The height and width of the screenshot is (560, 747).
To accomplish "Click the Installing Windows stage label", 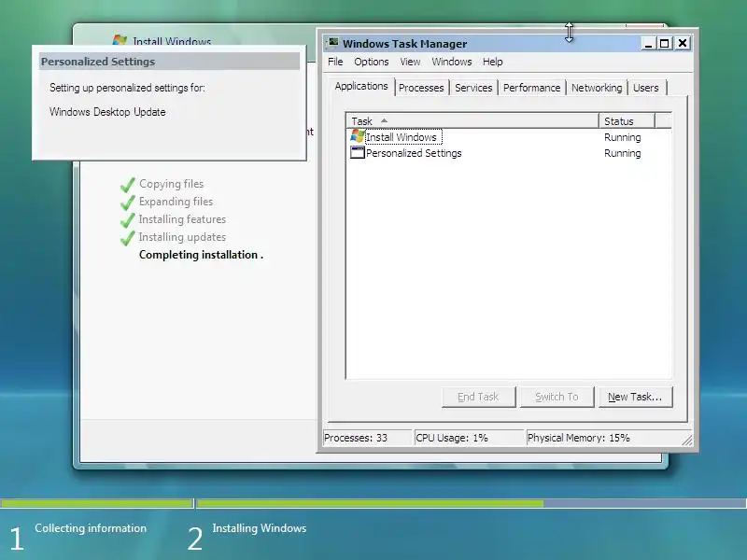I will [x=260, y=528].
